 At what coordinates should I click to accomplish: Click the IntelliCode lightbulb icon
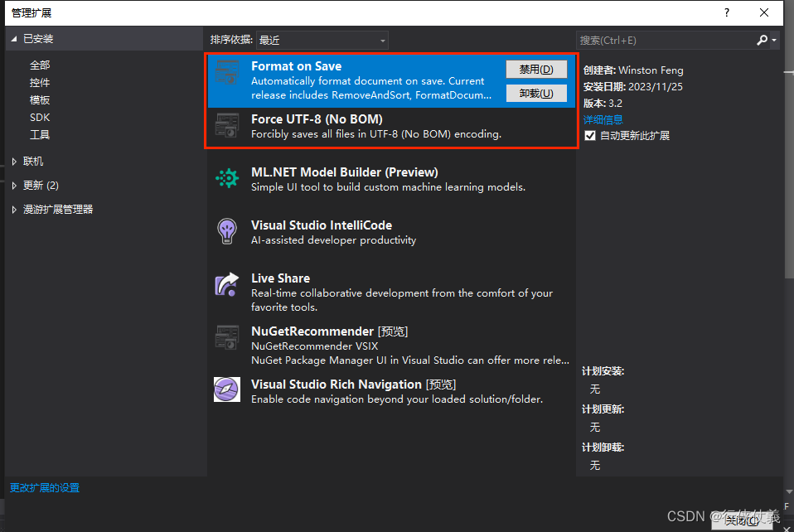click(227, 231)
